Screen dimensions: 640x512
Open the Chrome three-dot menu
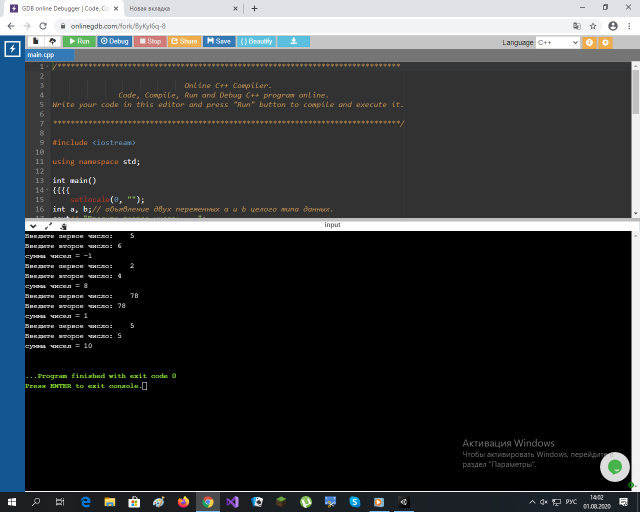[x=629, y=26]
